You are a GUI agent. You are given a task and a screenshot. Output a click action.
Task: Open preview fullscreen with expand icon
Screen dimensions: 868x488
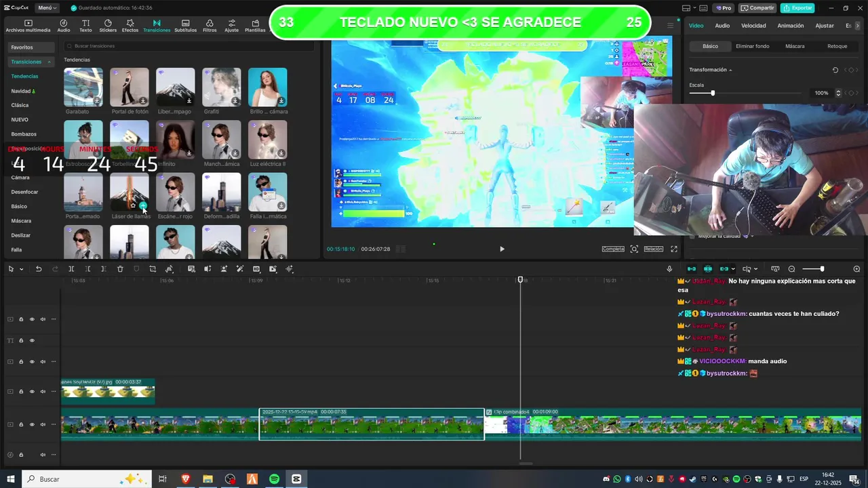coord(674,249)
